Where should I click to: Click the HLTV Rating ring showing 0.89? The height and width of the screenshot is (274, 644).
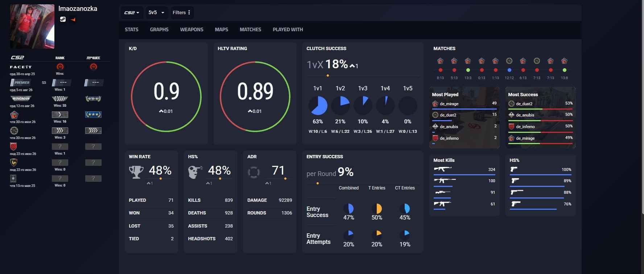(x=255, y=97)
